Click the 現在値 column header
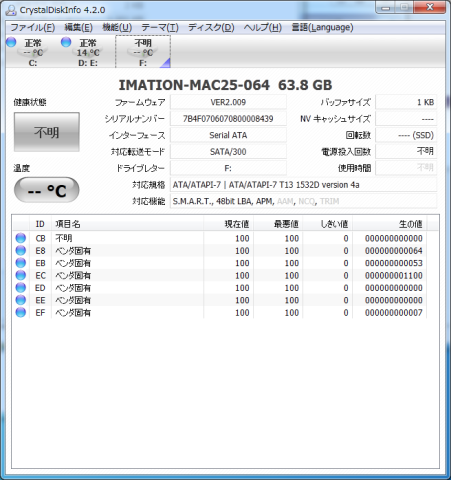 click(229, 224)
